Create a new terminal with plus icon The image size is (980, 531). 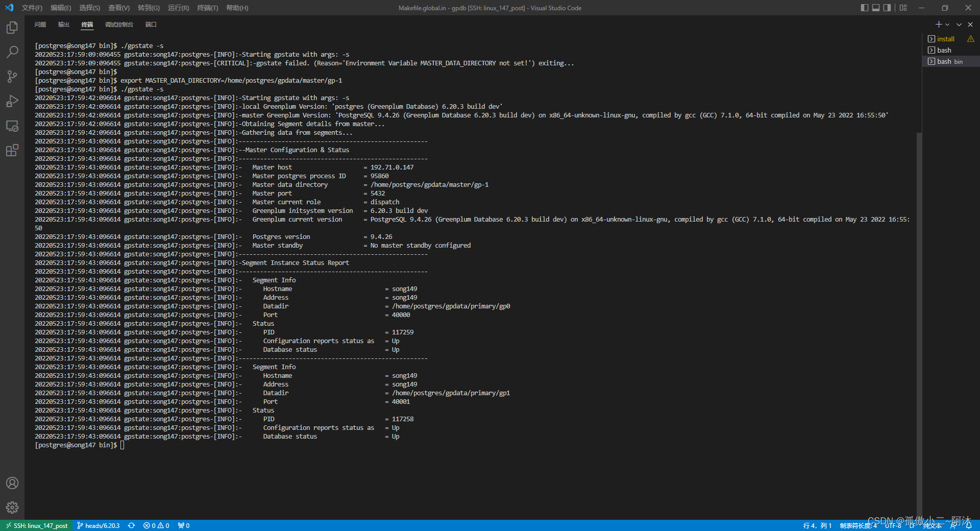tap(938, 25)
